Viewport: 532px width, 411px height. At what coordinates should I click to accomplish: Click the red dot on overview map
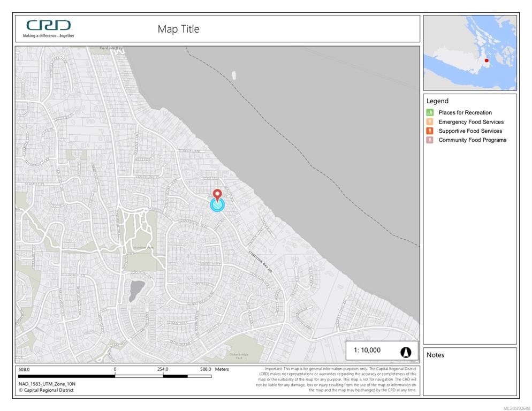tap(487, 60)
